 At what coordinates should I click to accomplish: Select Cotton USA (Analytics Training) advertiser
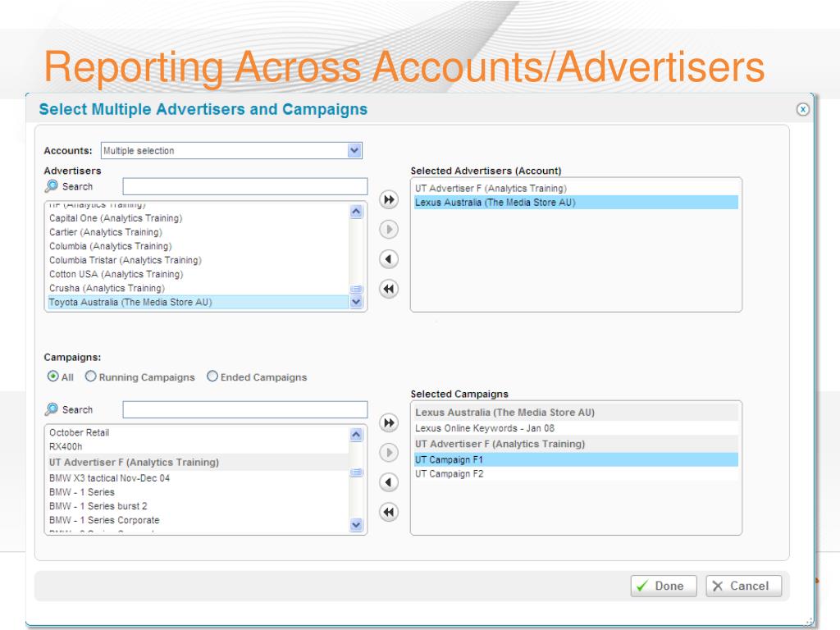click(x=199, y=274)
